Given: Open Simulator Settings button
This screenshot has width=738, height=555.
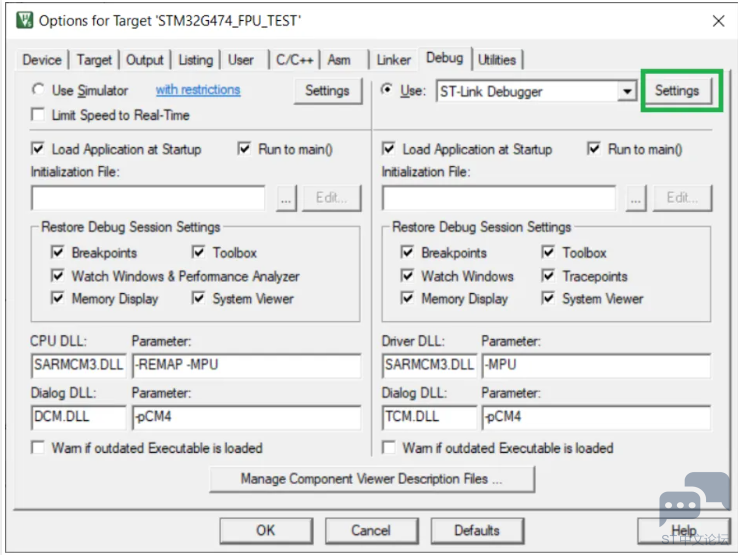Looking at the screenshot, I should (x=328, y=90).
